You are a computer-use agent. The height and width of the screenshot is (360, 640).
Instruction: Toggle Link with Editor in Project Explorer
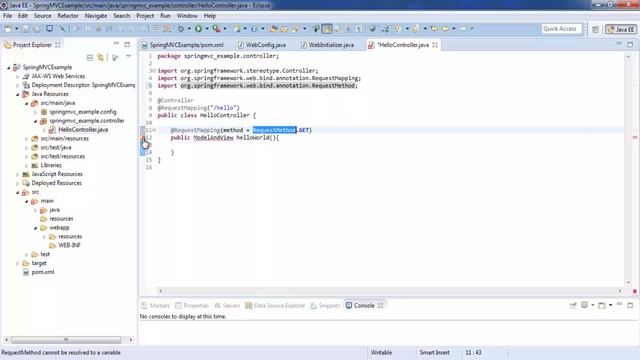point(100,58)
